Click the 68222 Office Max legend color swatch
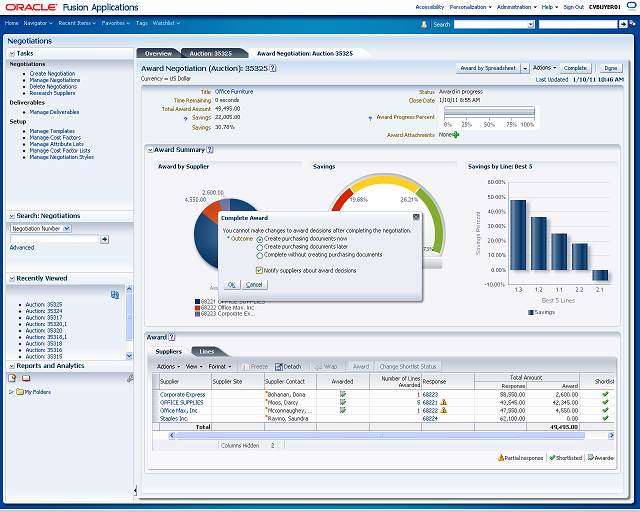This screenshot has width=640, height=512. point(198,308)
